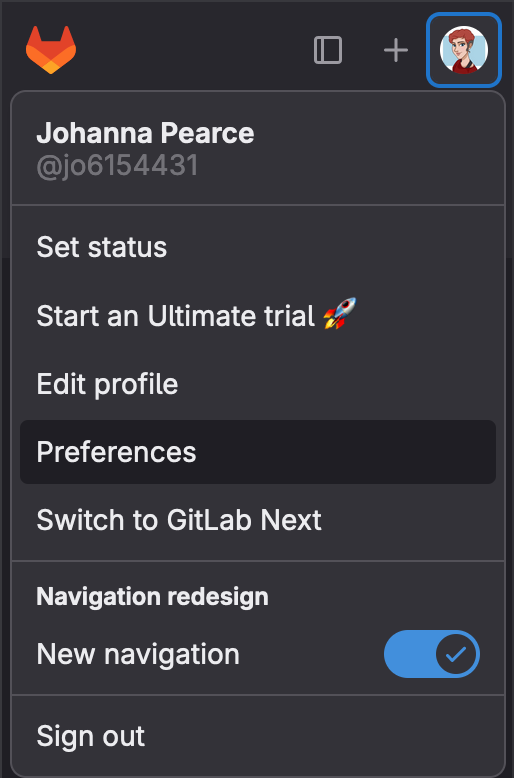Click the blue track of the navigation switch

[408, 654]
